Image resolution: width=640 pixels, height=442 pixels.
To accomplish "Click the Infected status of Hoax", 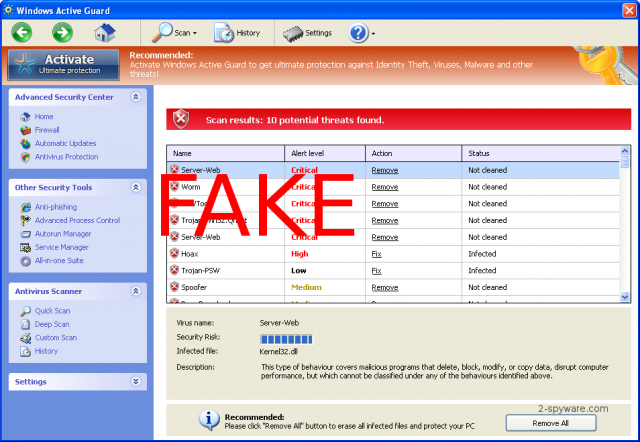I will pos(482,254).
